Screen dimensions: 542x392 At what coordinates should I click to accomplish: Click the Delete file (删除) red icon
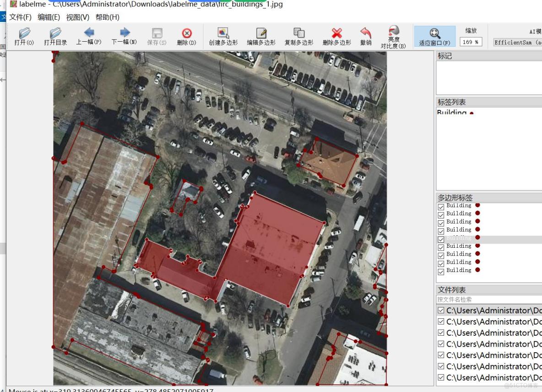coord(186,33)
